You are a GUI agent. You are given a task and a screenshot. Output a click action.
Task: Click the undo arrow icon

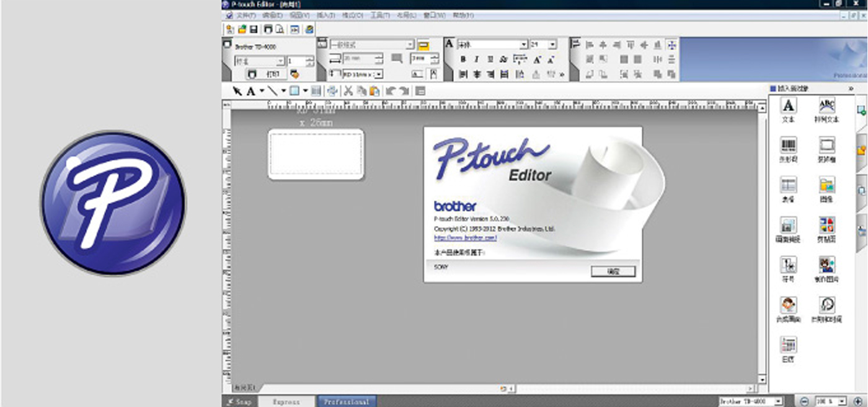tap(391, 91)
